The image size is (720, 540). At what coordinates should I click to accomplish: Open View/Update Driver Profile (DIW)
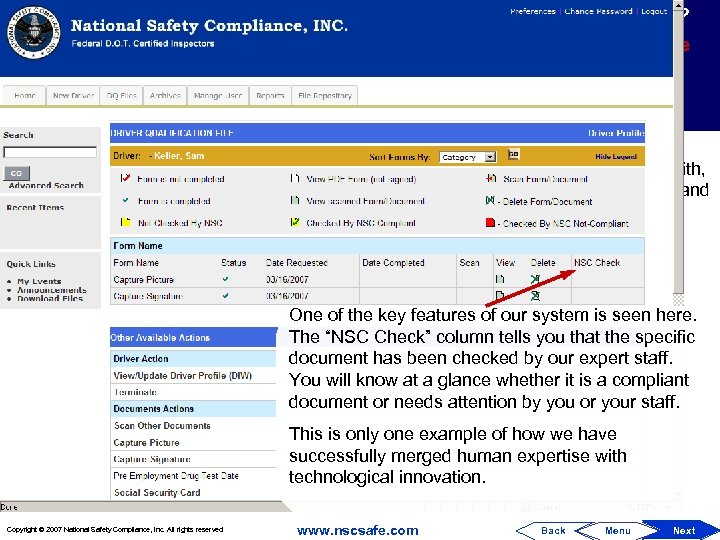tap(182, 376)
